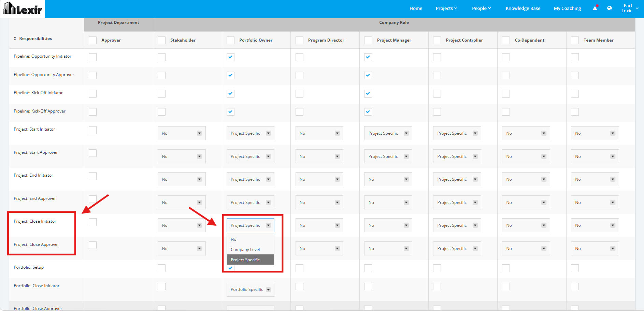Open Team Member dropdown for Project: Start Approver
This screenshot has width=644, height=311.
(595, 157)
